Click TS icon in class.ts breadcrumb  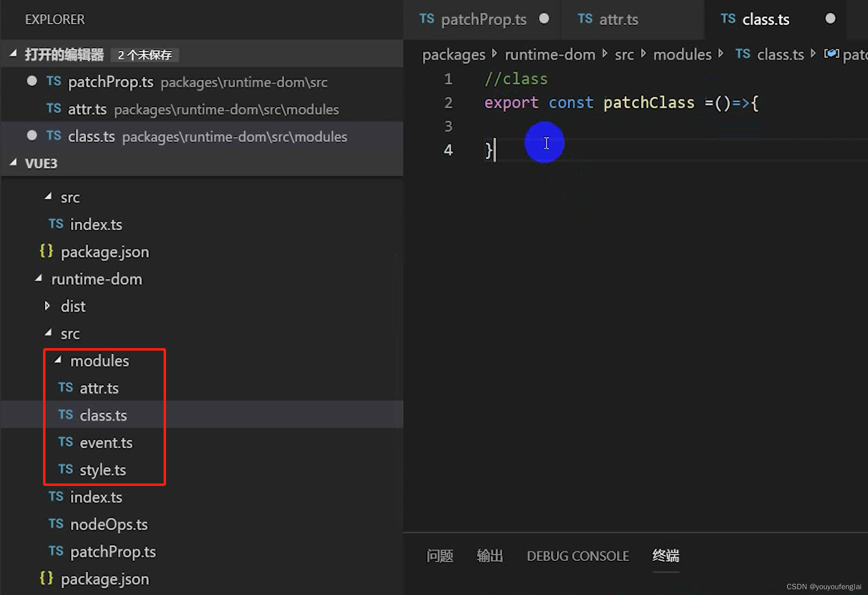click(x=743, y=54)
